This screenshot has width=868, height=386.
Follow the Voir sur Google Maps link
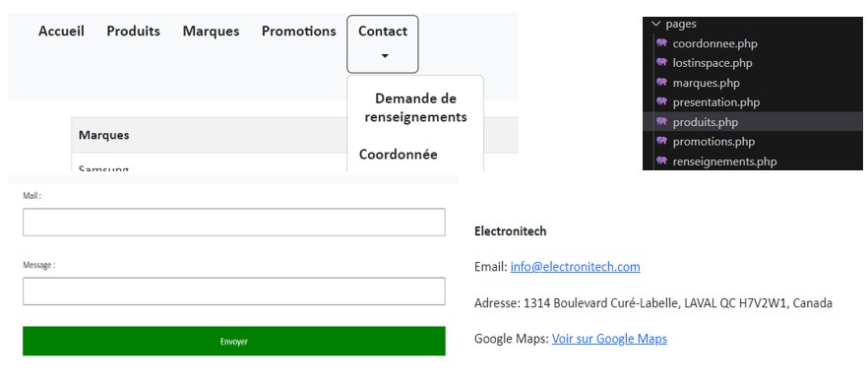click(609, 339)
